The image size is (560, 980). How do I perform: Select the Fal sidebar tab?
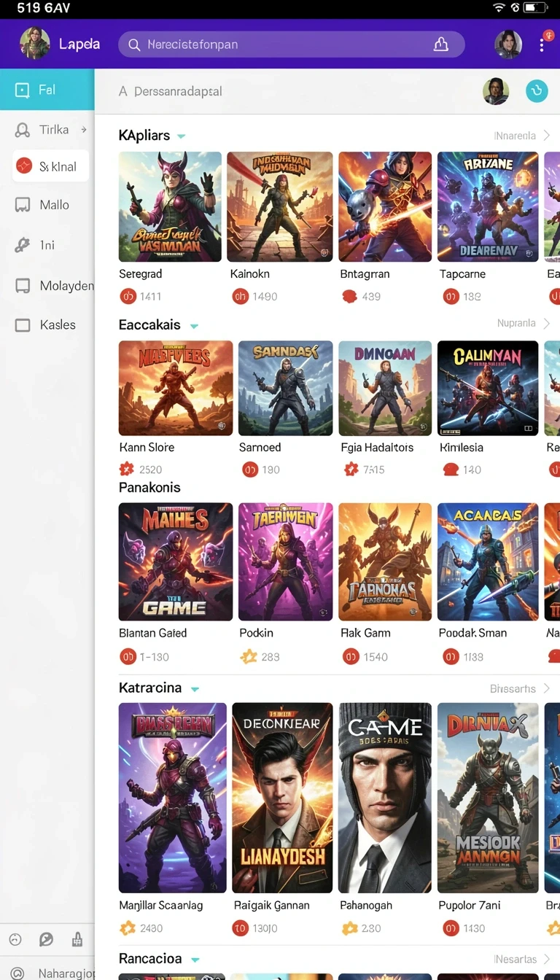click(47, 90)
